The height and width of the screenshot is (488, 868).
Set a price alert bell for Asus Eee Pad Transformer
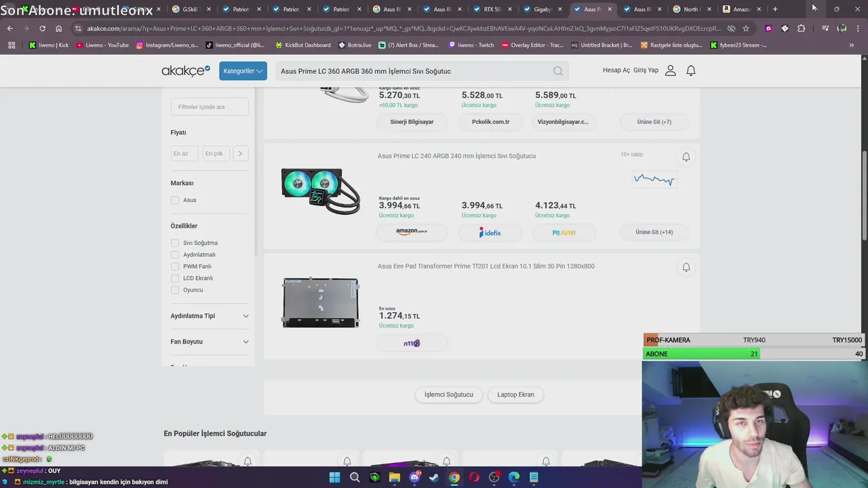[x=686, y=267]
